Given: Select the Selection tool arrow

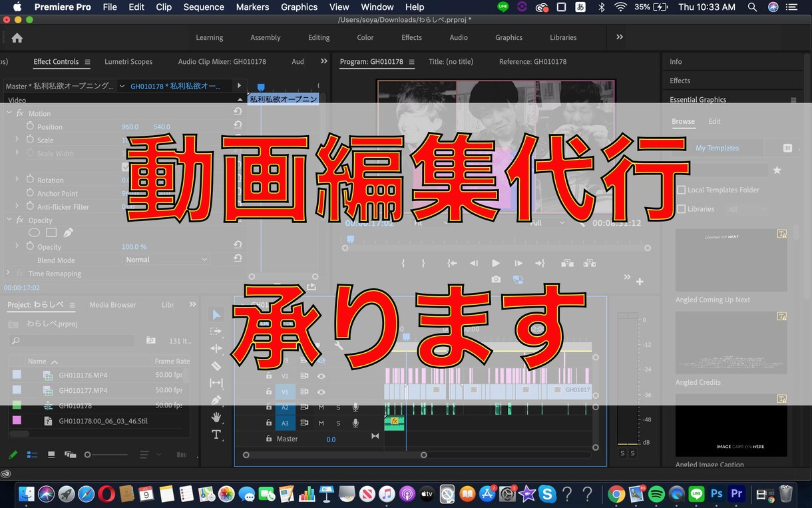Looking at the screenshot, I should click(x=216, y=314).
